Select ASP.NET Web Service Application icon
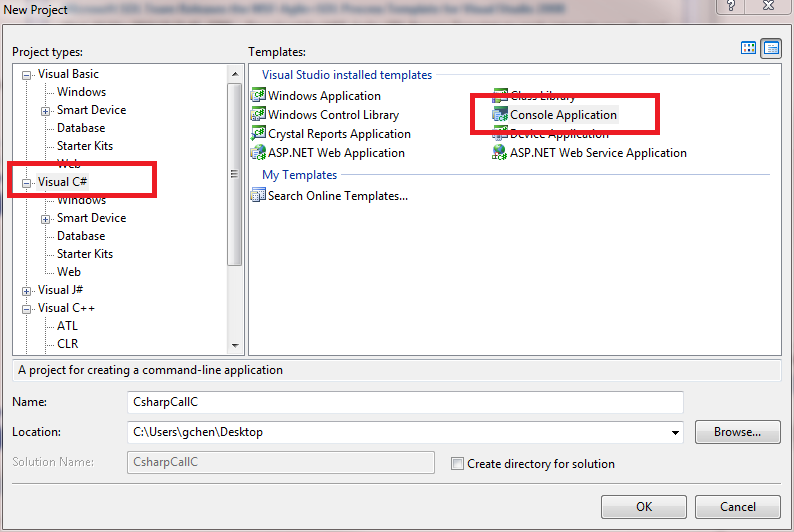This screenshot has width=794, height=532. click(x=500, y=152)
